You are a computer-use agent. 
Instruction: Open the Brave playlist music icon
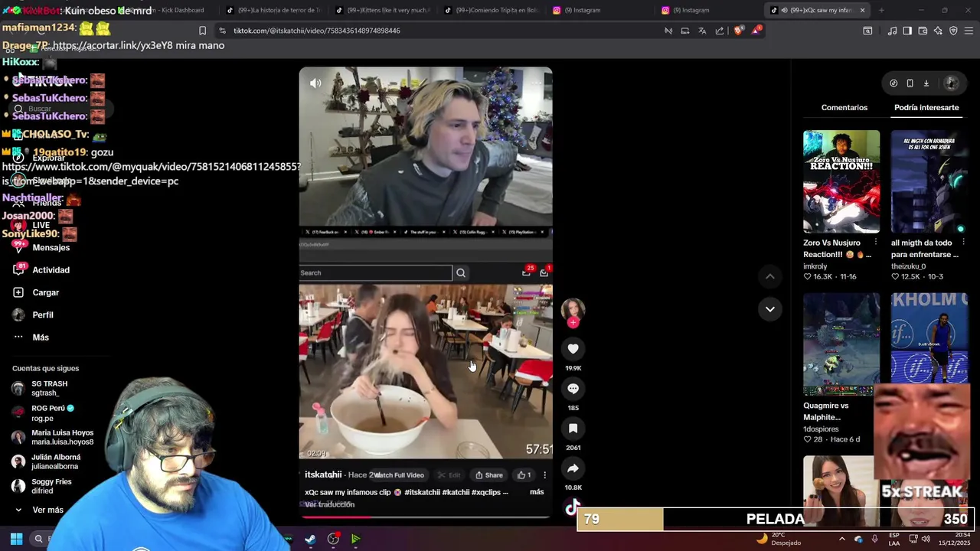point(892,31)
